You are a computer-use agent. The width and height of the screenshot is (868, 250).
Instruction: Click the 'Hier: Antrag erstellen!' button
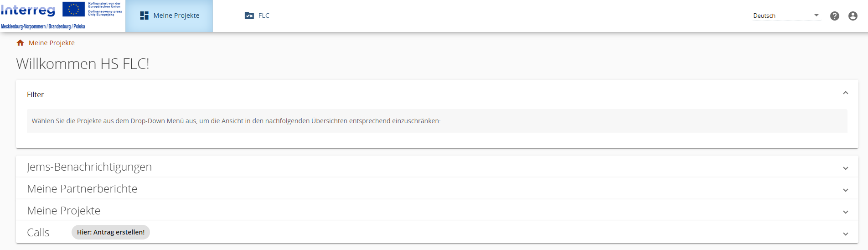[x=111, y=232]
